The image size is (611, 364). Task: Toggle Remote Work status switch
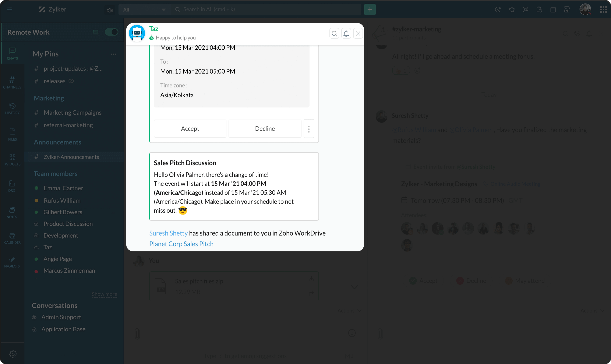tap(111, 32)
